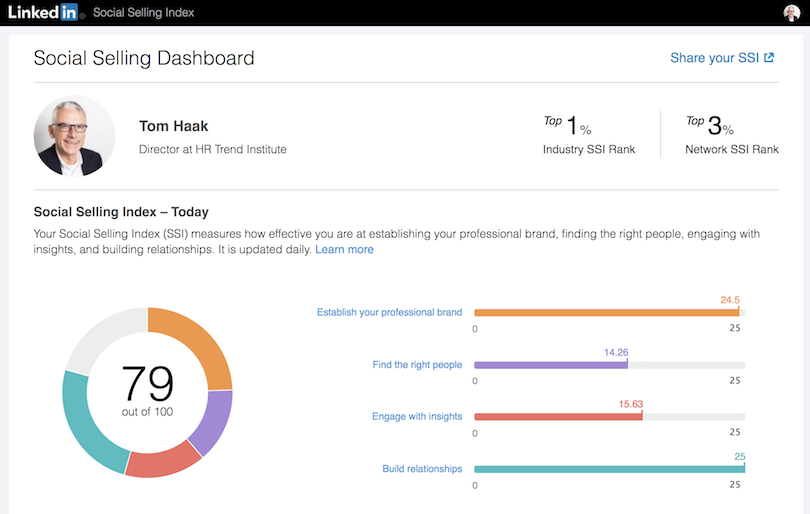Click the red Engage with insights bar
This screenshot has width=810, height=514.
(x=558, y=417)
